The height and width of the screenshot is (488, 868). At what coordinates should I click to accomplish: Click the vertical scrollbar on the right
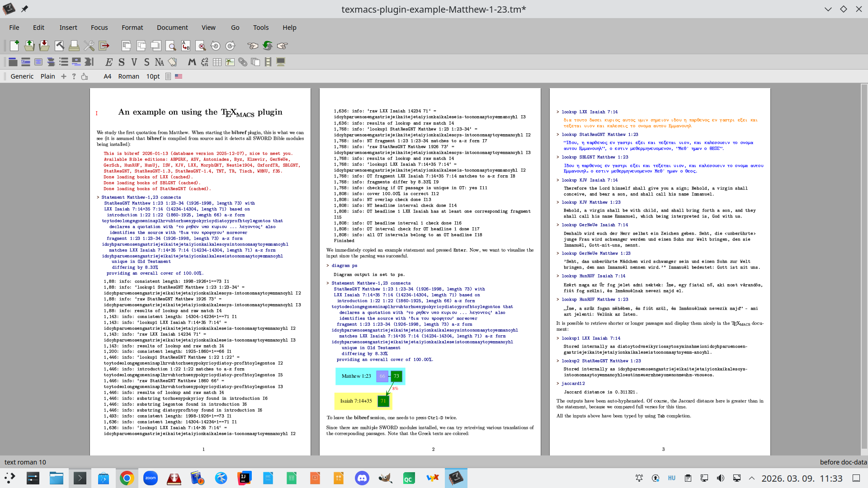tap(864, 267)
